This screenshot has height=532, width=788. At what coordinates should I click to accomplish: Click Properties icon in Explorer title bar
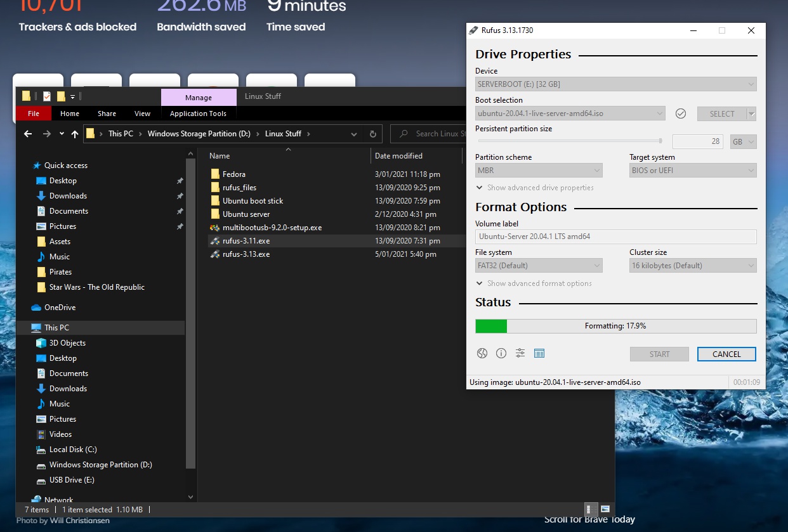[47, 96]
